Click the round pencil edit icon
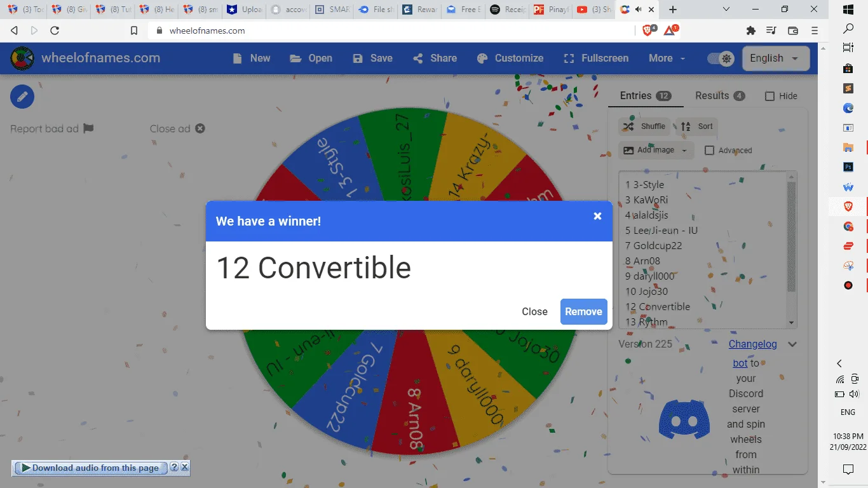 coord(22,97)
